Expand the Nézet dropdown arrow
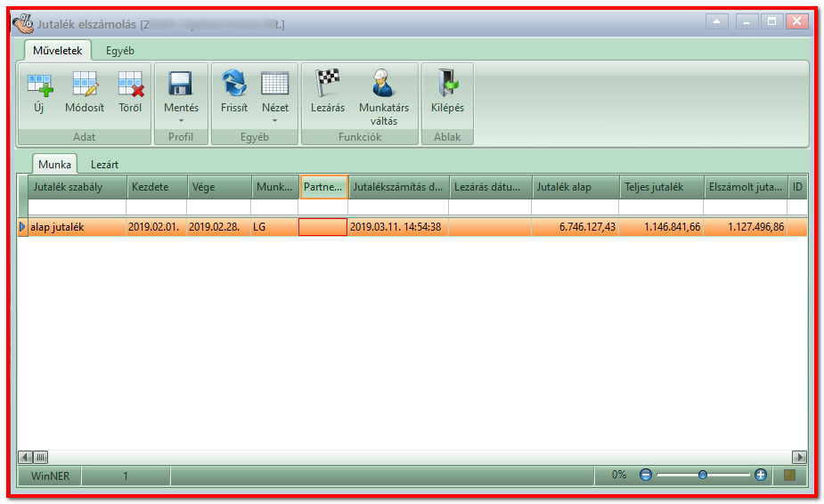 click(275, 121)
